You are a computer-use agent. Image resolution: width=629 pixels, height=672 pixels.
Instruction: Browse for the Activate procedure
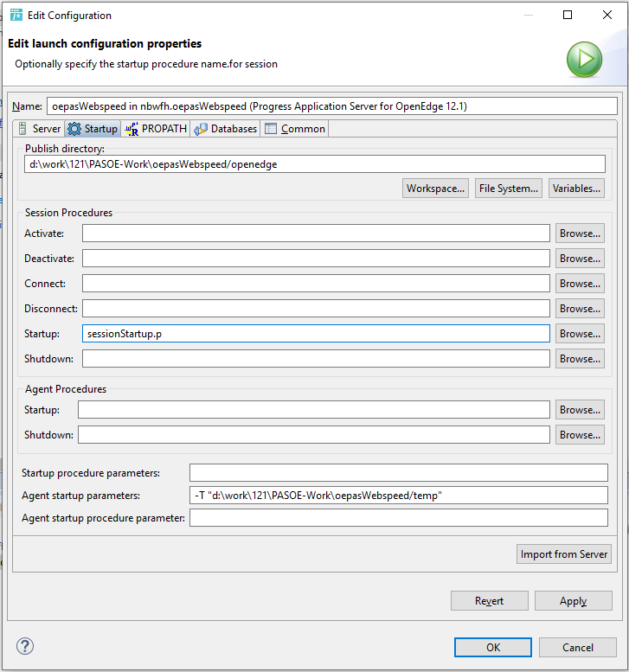(580, 234)
